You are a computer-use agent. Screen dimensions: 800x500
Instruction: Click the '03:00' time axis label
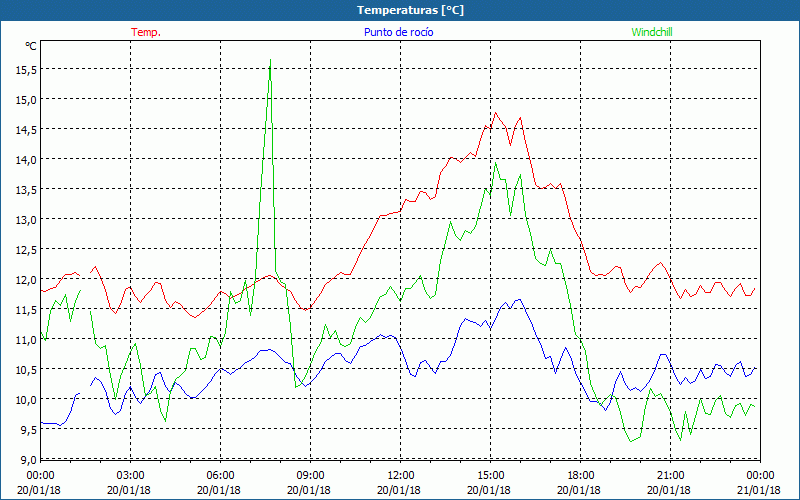(131, 476)
